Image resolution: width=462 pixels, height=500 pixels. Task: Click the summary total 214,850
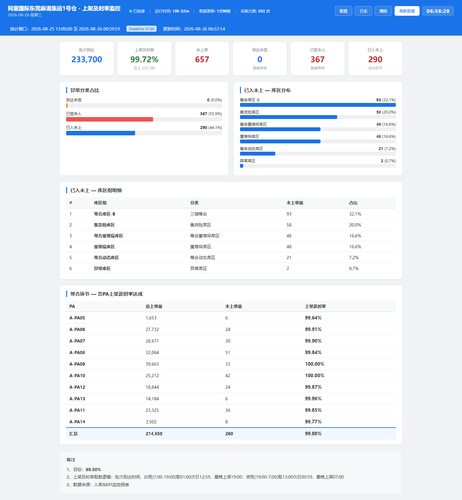[154, 434]
